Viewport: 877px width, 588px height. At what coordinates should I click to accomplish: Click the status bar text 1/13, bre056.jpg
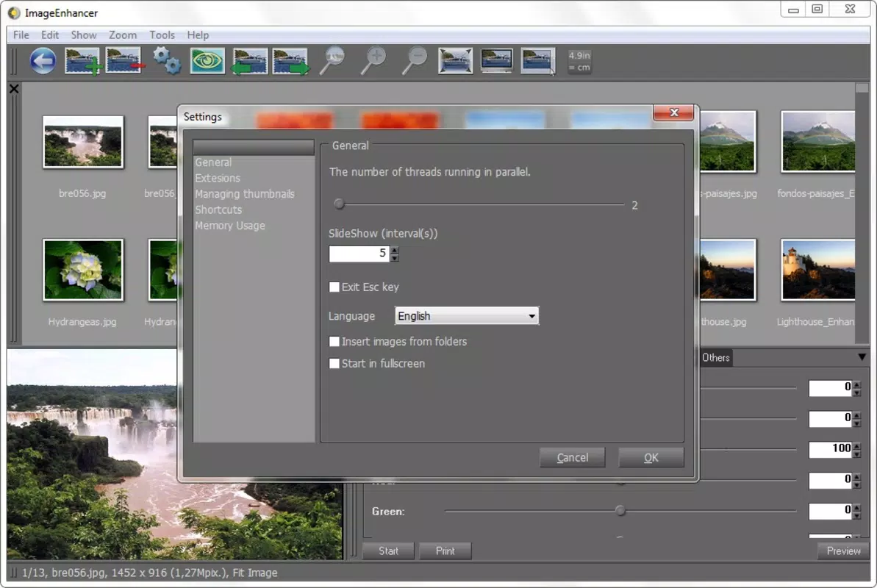tap(66, 573)
